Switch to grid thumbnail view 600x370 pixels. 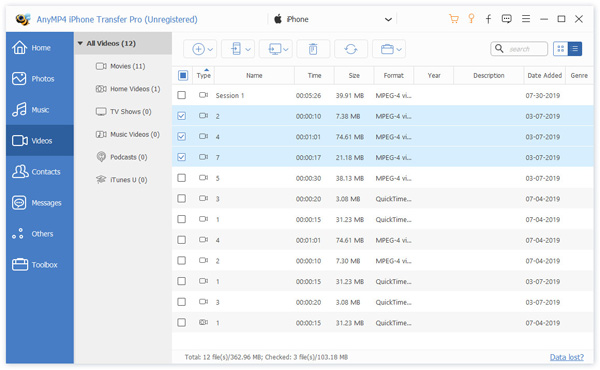[x=561, y=49]
